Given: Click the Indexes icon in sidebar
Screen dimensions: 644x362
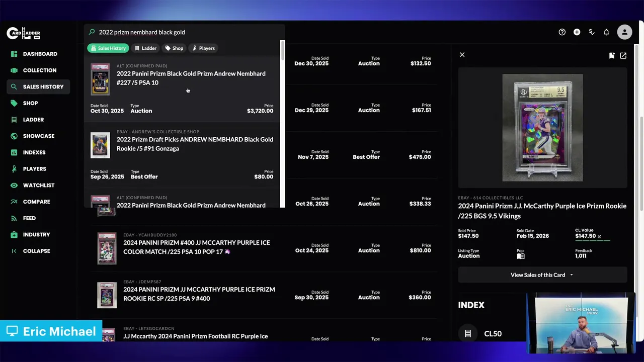Looking at the screenshot, I should coord(14,152).
